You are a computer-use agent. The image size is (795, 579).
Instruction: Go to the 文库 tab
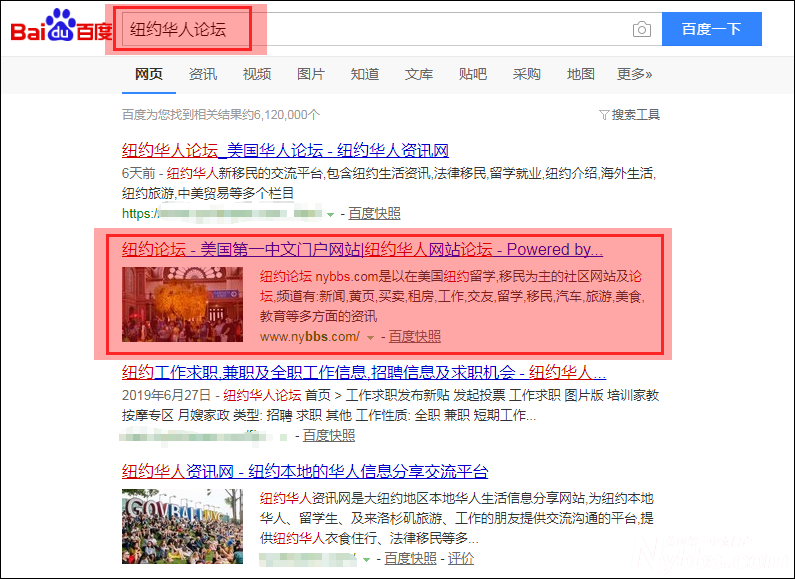pyautogui.click(x=419, y=75)
